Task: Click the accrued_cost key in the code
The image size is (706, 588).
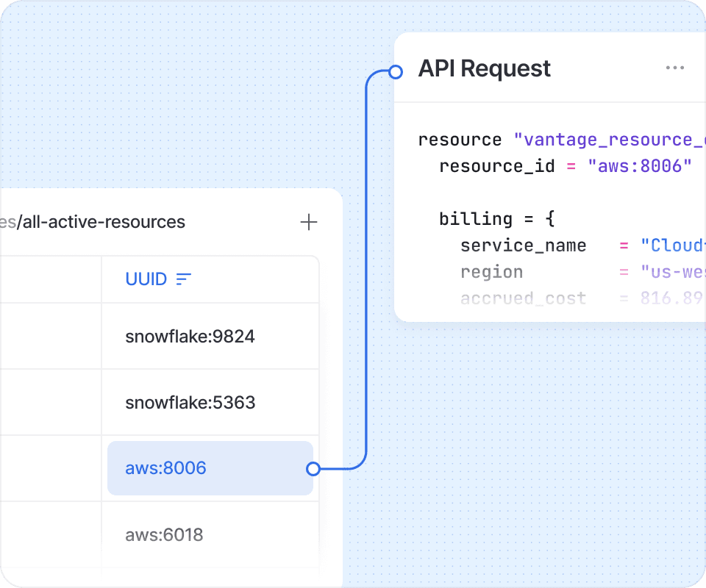Action: tap(523, 298)
